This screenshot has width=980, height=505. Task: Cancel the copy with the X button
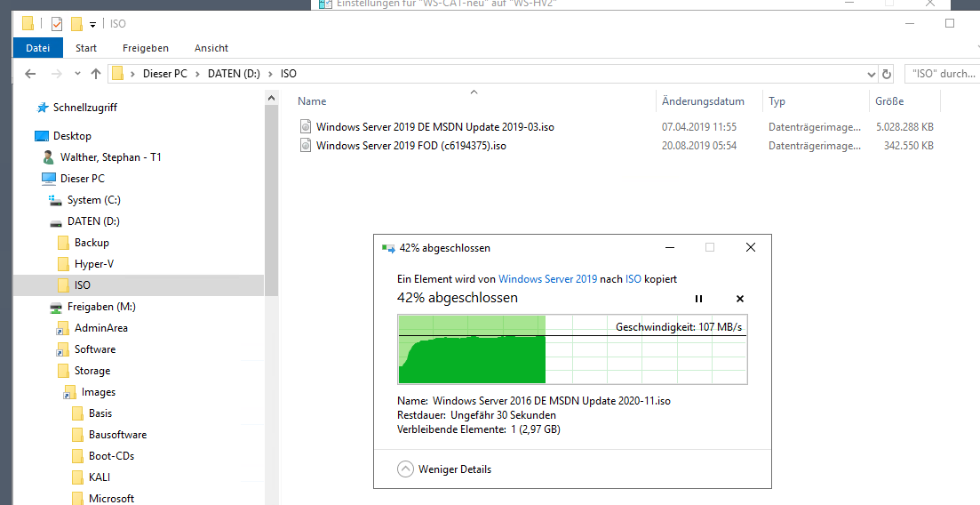tap(740, 299)
